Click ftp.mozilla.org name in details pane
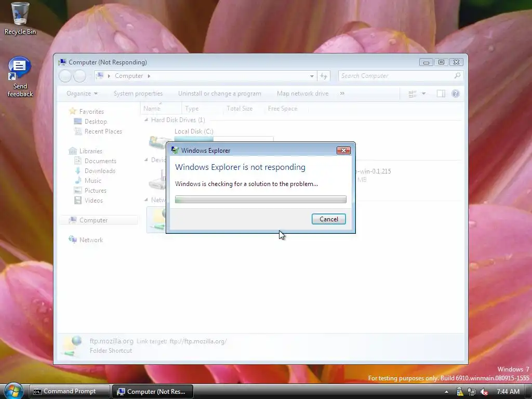This screenshot has width=532, height=399. point(111,341)
